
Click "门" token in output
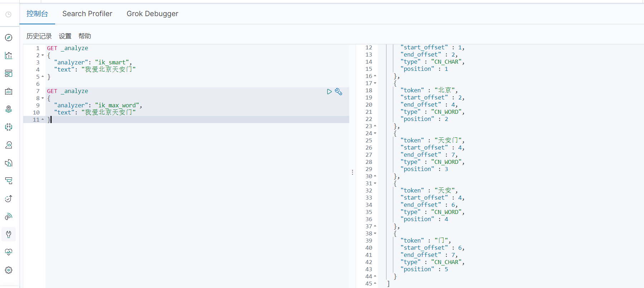(x=441, y=240)
